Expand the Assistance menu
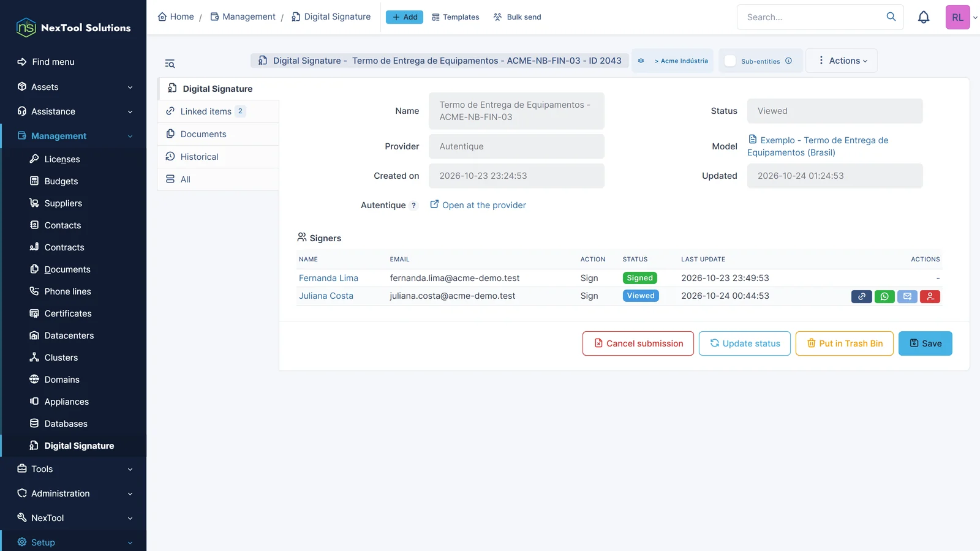 pos(74,111)
